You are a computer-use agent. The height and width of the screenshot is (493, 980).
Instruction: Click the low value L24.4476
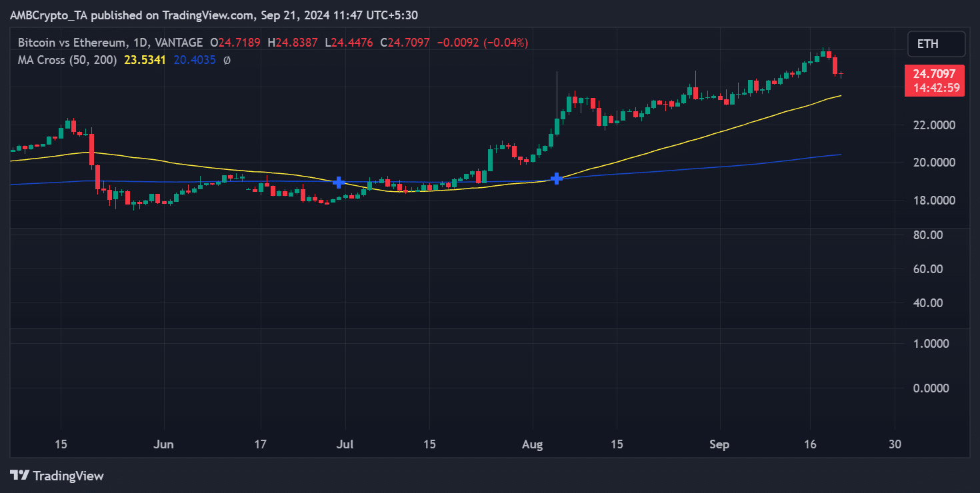click(347, 43)
